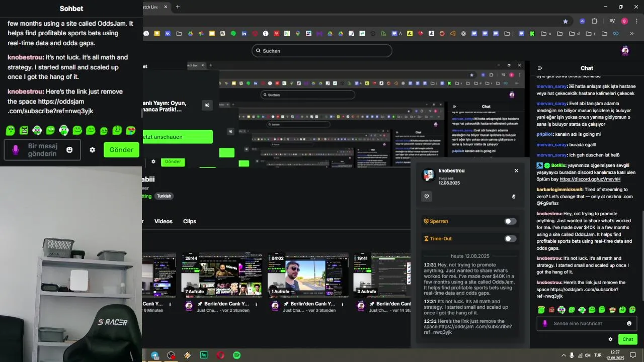Close the knobestrou user card
This screenshot has width=644, height=362.
[516, 171]
